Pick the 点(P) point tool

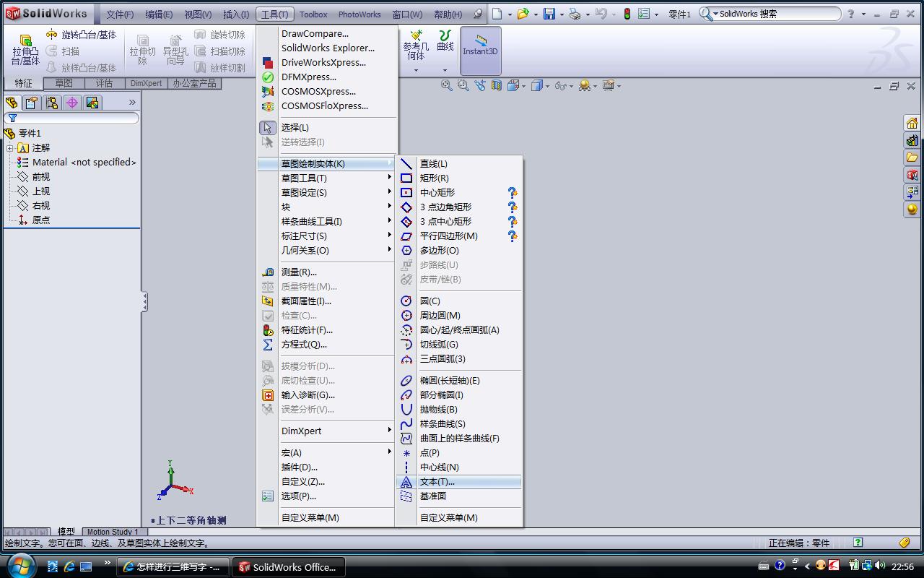tap(459, 453)
